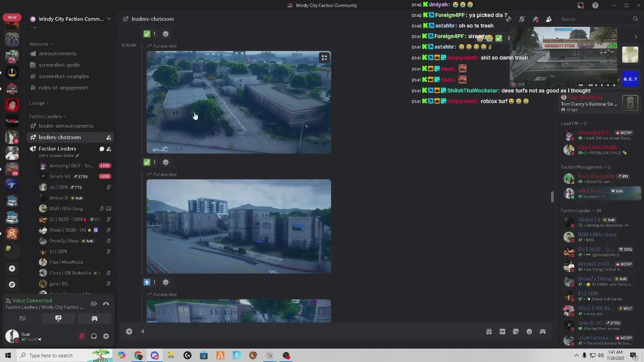The height and width of the screenshot is (362, 644).
Task: Toggle check mark reaction on first message
Action: [x=150, y=34]
